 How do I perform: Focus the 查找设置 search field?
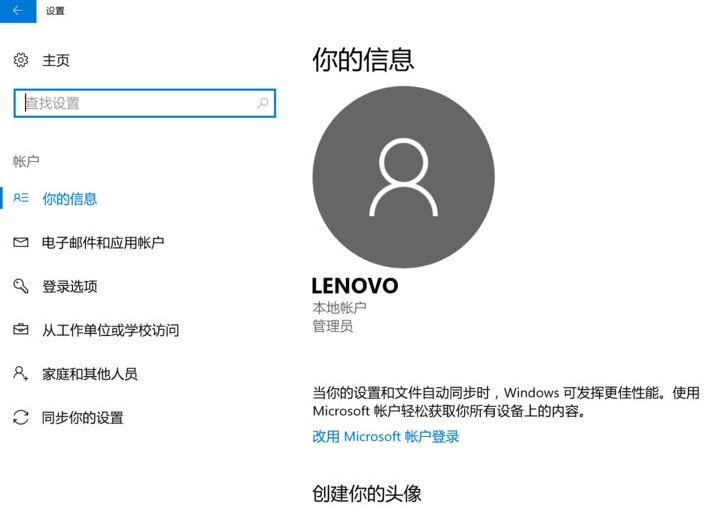135,103
